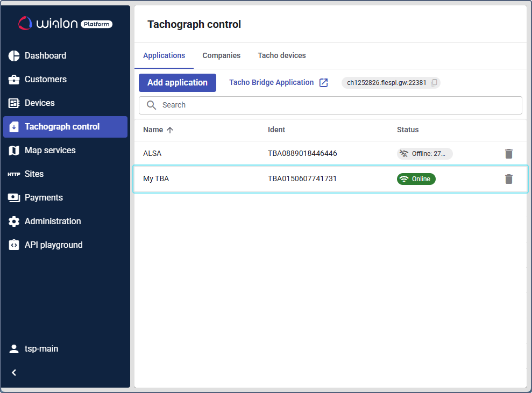This screenshot has height=393, width=532.
Task: Open external link icon beside Tacho Bridge Application
Action: 323,83
